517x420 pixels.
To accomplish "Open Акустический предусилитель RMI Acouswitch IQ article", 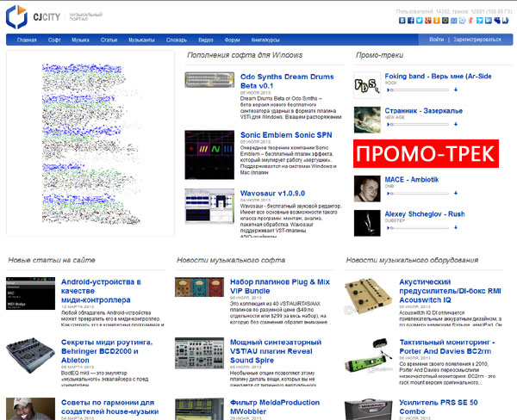I will click(x=450, y=291).
